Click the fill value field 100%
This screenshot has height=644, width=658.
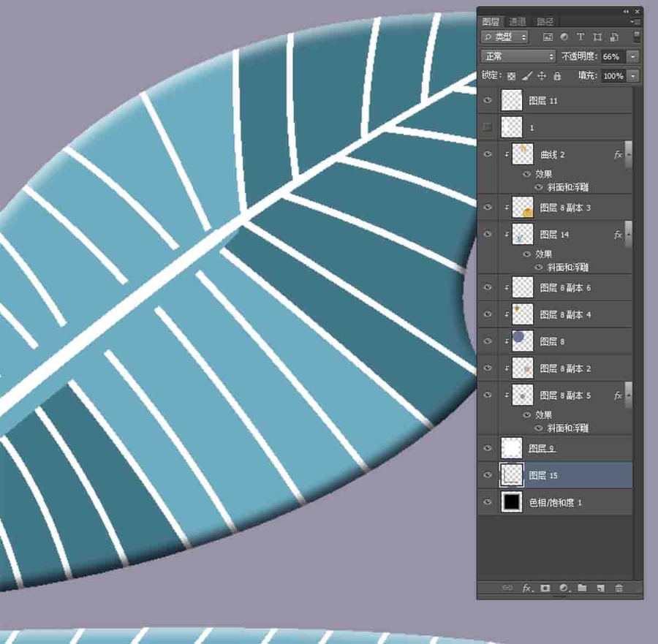point(613,76)
